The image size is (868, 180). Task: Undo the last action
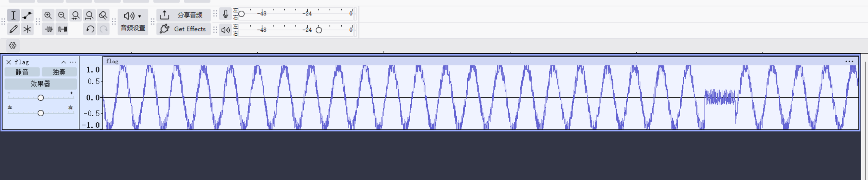(90, 29)
